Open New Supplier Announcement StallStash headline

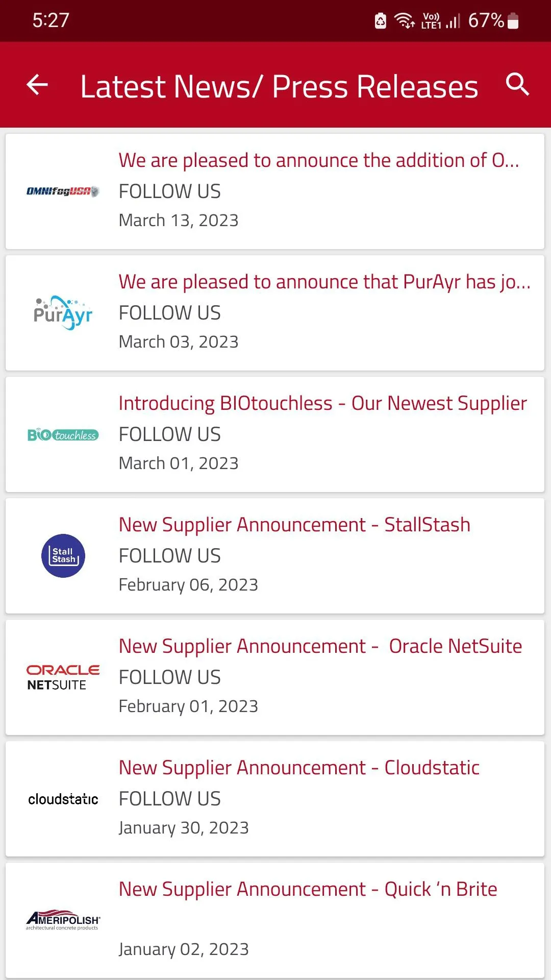pos(294,525)
